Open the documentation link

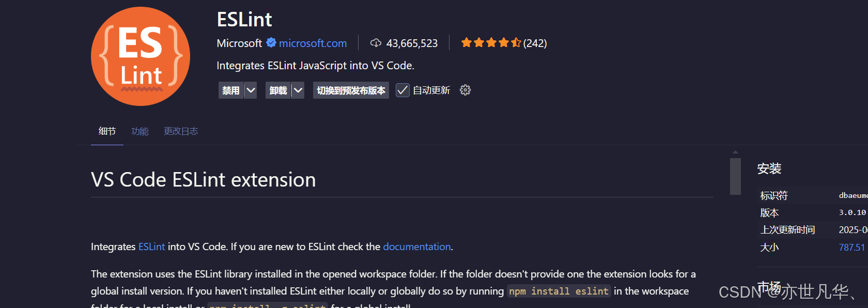point(417,247)
